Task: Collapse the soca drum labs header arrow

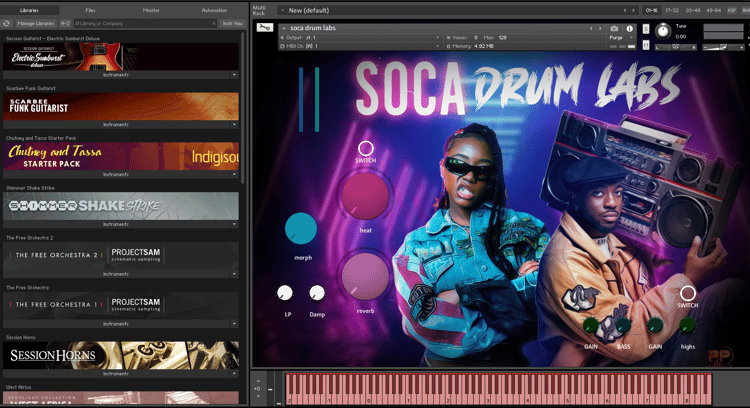Action: [284, 28]
